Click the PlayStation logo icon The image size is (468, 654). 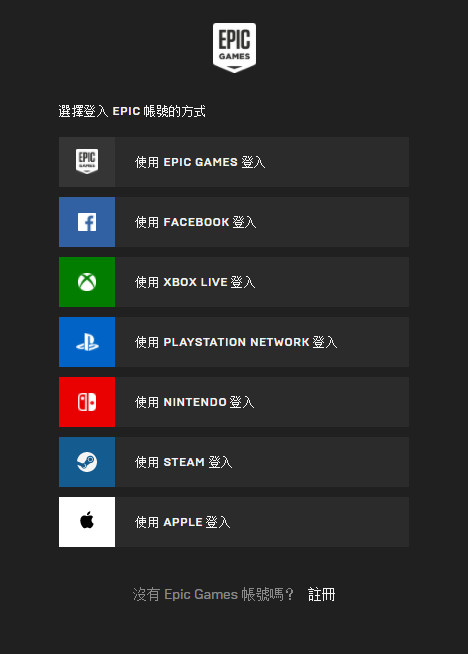(87, 342)
